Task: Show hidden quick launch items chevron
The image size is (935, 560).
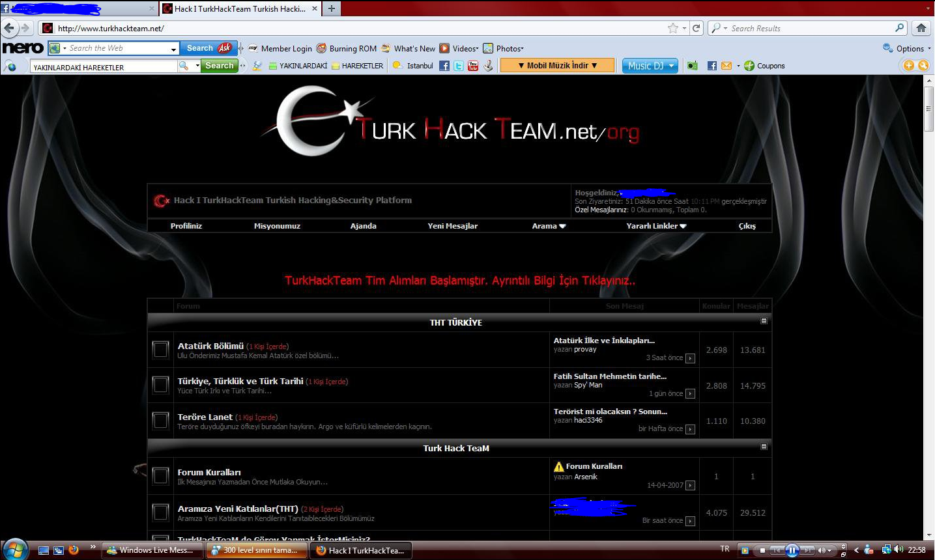Action: click(93, 547)
